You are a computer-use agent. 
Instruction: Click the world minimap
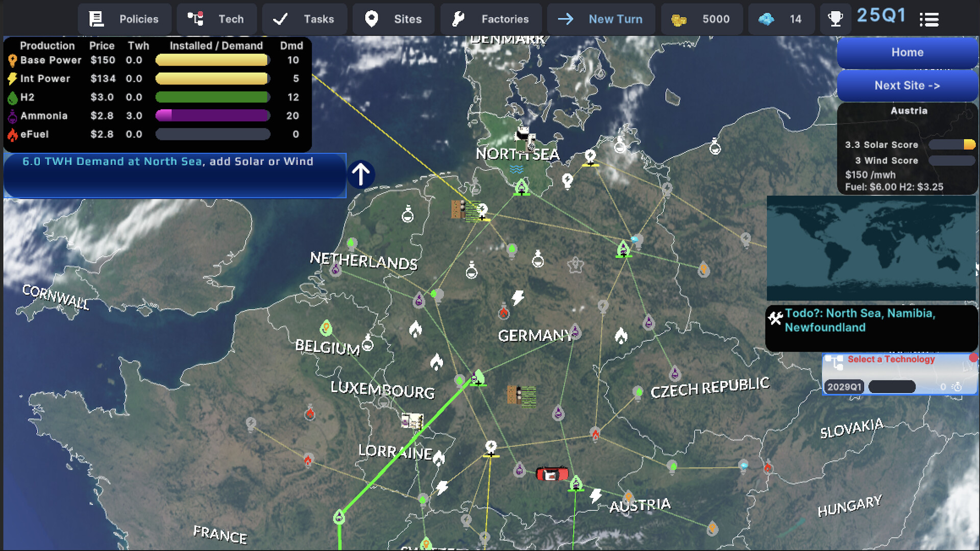(x=871, y=248)
